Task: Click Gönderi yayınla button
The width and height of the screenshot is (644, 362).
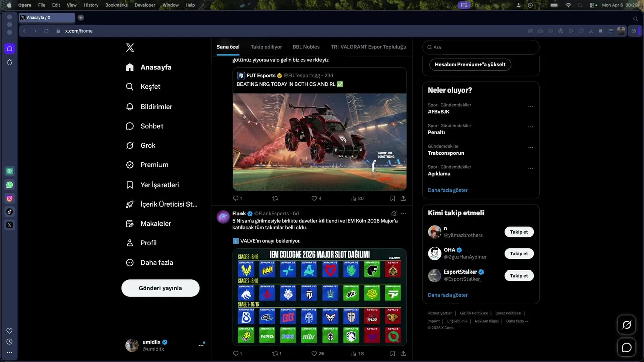Action: point(160,288)
